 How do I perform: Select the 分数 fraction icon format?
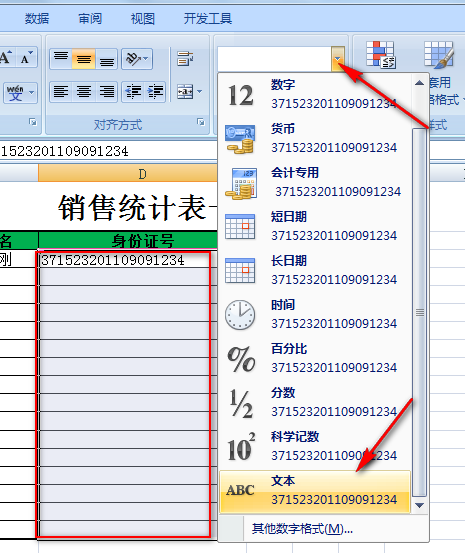[x=241, y=403]
